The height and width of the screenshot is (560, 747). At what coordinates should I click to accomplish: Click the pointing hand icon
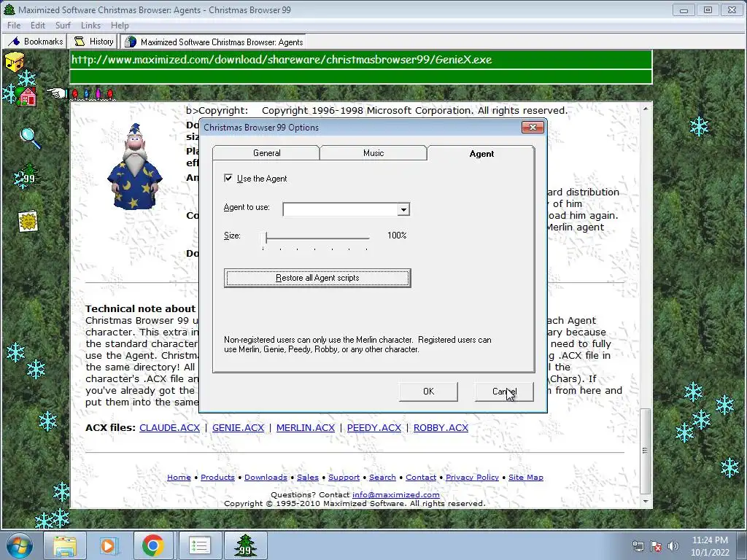56,93
